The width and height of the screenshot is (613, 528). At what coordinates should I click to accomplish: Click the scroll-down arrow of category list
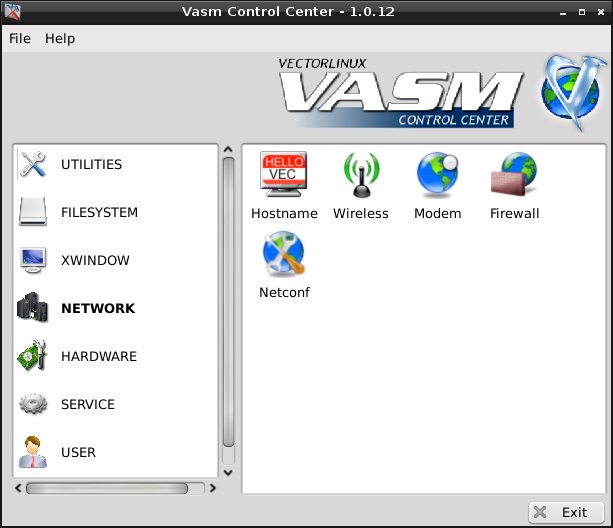pyautogui.click(x=228, y=472)
